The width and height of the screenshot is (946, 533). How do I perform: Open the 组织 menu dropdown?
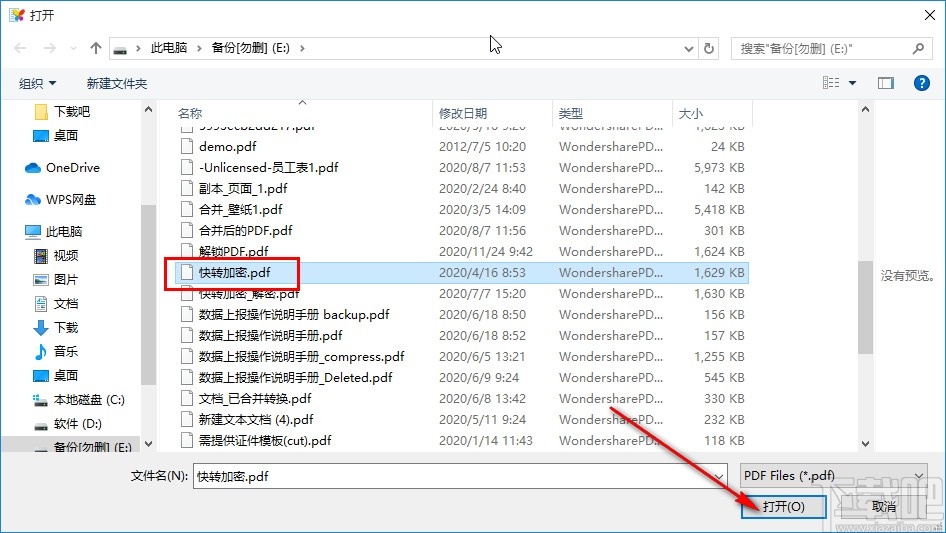(37, 83)
